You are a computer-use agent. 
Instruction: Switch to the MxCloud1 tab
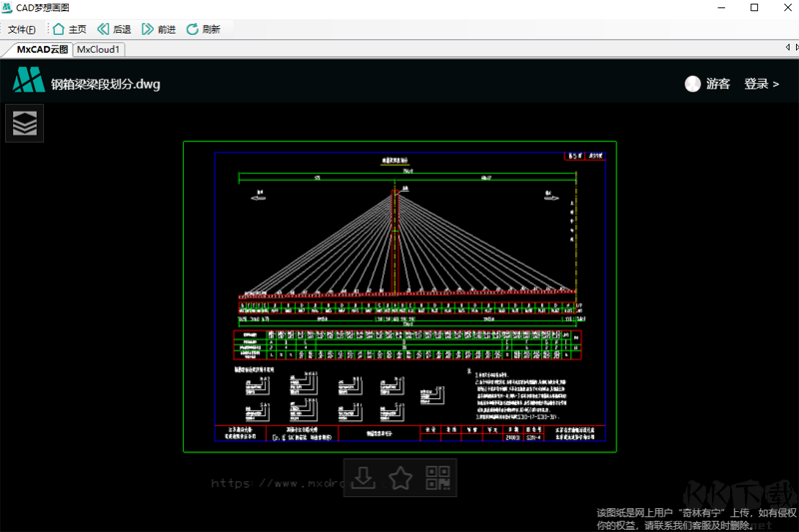[x=98, y=48]
